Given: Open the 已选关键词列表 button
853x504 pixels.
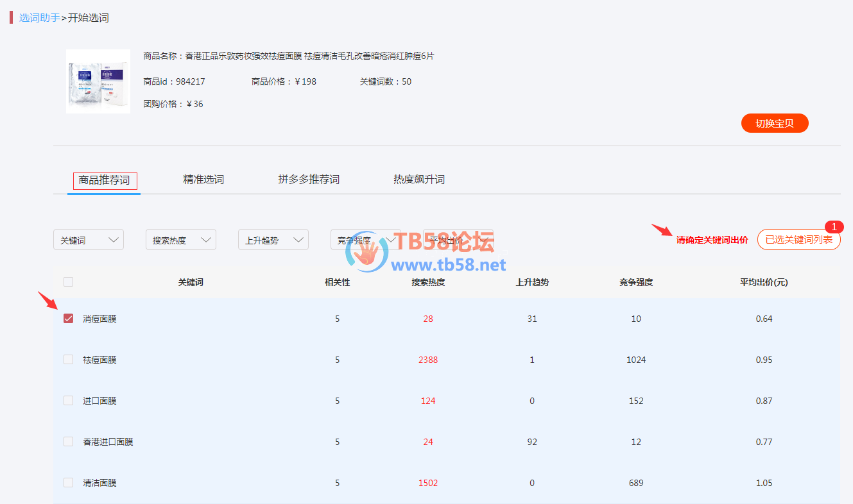Looking at the screenshot, I should (798, 240).
